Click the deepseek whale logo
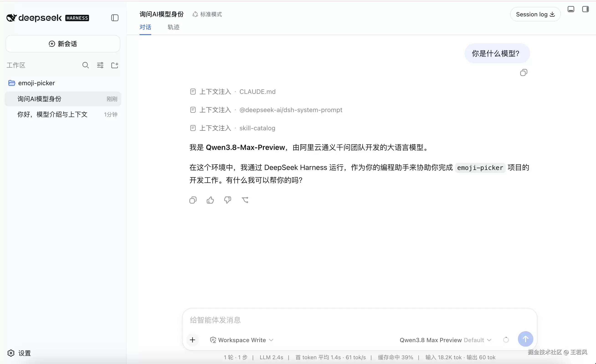 [x=12, y=18]
